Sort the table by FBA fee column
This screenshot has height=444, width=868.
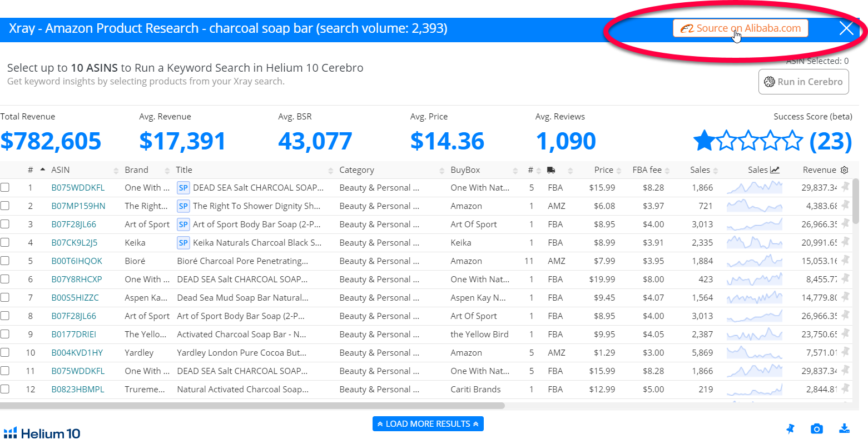(647, 170)
